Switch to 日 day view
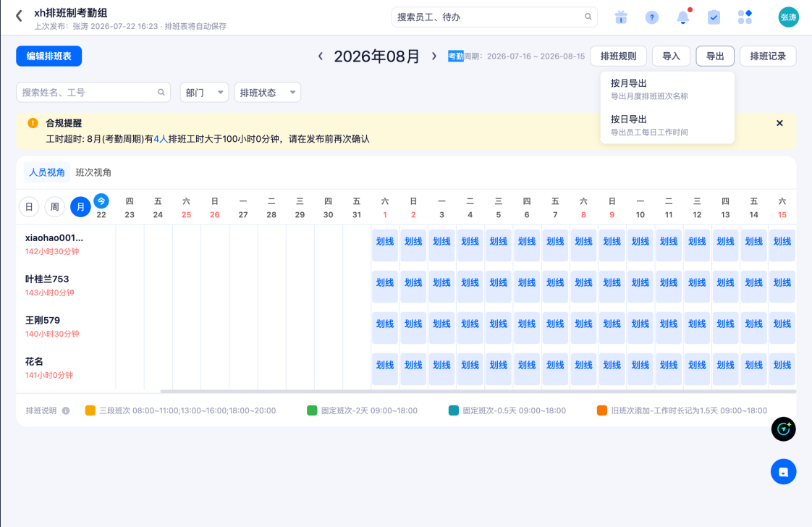Viewport: 812px width, 527px height. [29, 207]
